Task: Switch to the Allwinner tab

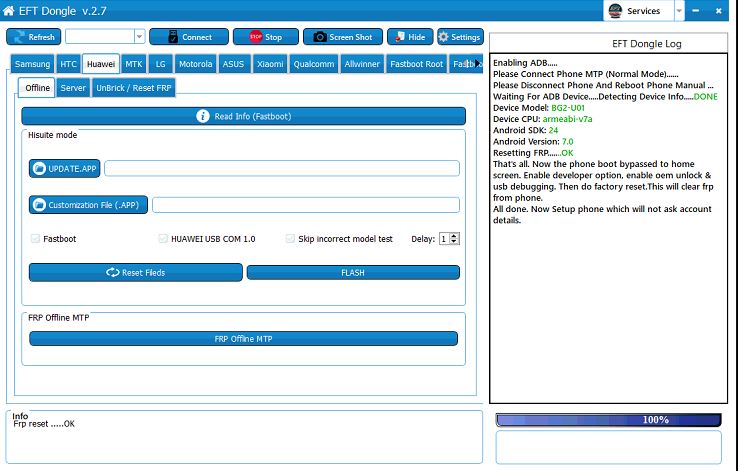Action: tap(361, 64)
